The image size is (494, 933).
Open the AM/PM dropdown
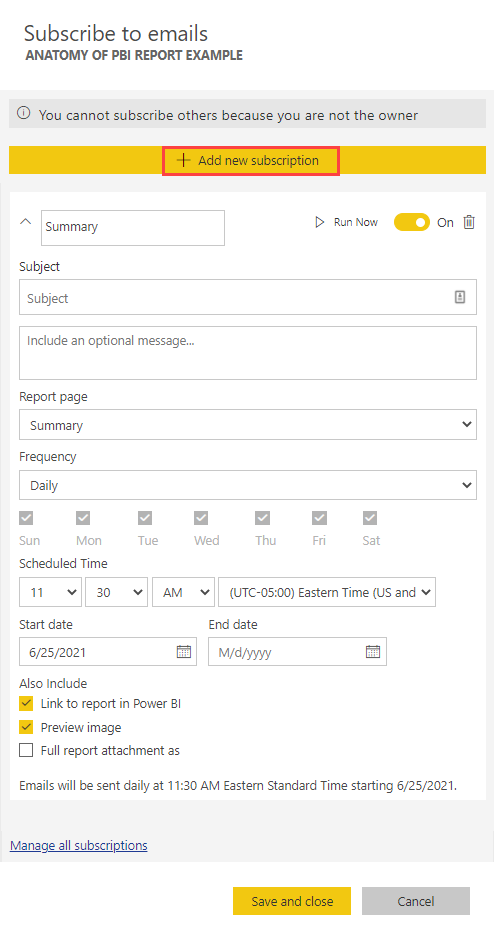183,592
